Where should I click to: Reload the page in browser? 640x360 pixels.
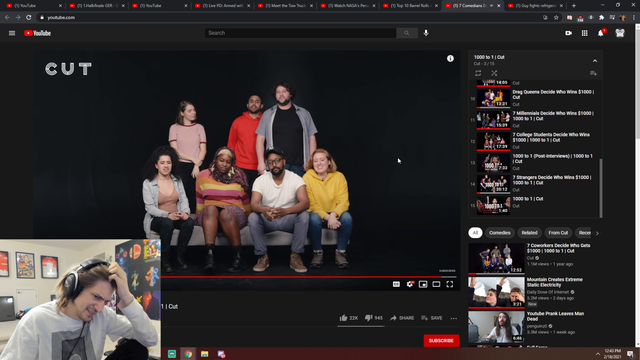29,18
